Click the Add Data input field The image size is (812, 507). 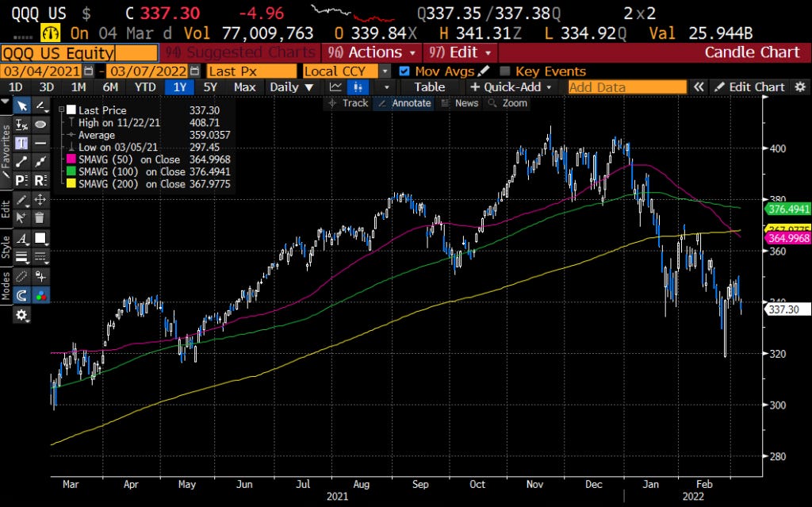click(x=627, y=87)
